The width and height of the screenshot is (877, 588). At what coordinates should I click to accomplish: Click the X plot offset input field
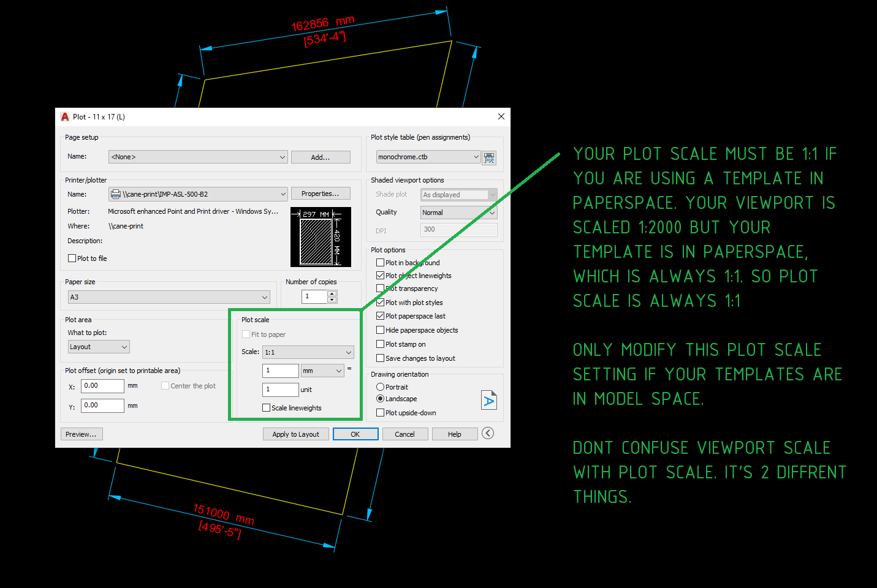coord(102,386)
